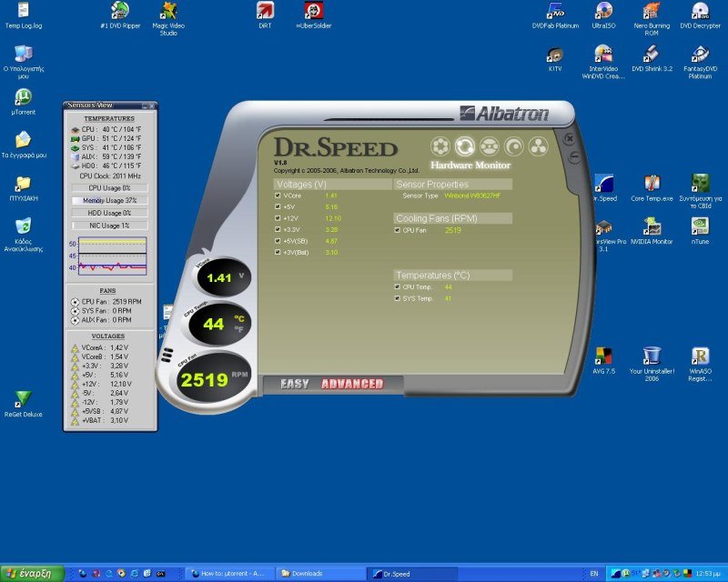This screenshot has height=582, width=728.
Task: Open Magic Video Studio desktop icon
Action: 168,19
